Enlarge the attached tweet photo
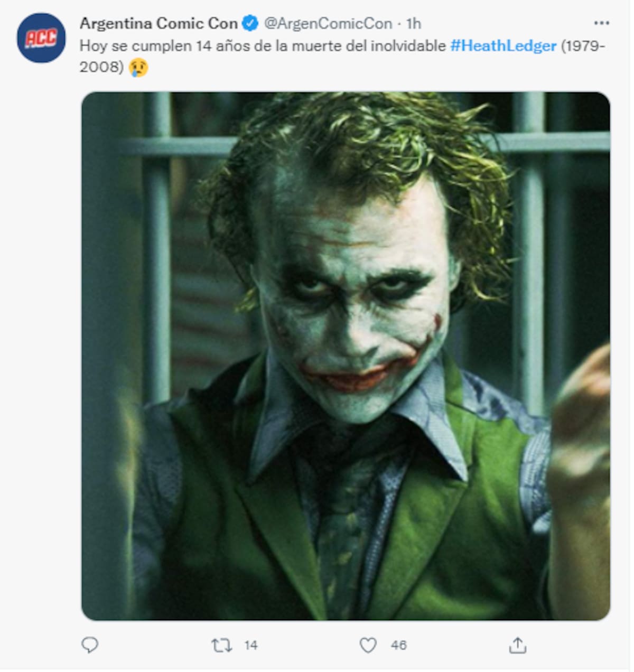This screenshot has width=634, height=672. pyautogui.click(x=346, y=356)
